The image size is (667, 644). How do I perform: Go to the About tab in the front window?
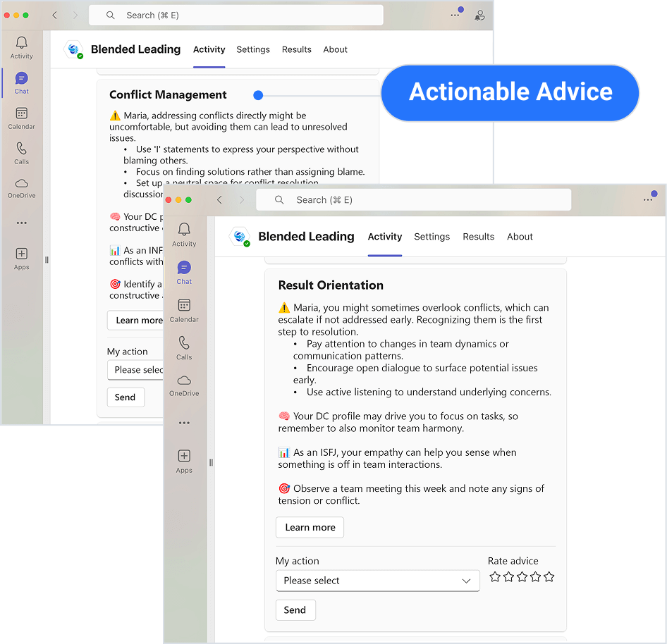pos(520,237)
